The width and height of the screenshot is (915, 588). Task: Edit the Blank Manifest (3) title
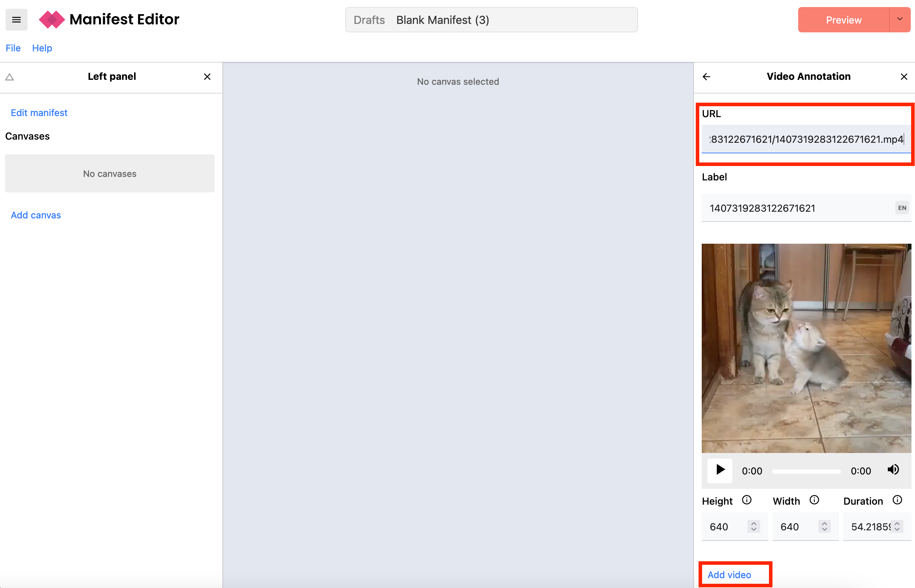[443, 20]
